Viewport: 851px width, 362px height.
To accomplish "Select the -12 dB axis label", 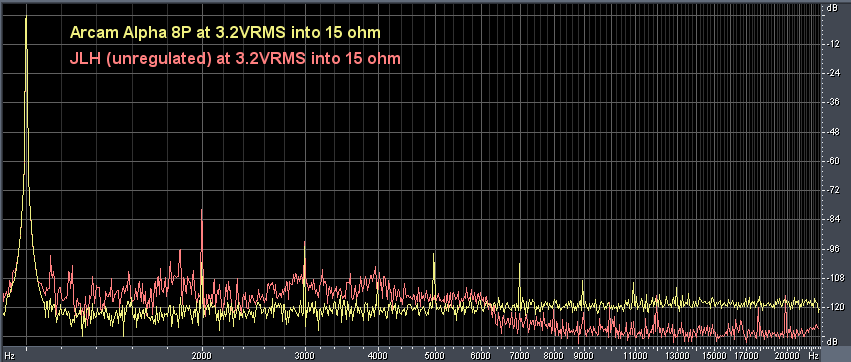I will (x=833, y=44).
